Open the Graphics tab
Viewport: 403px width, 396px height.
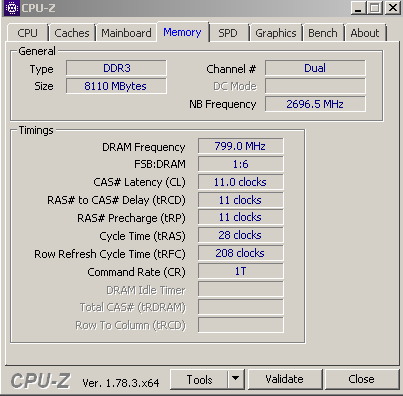(276, 33)
